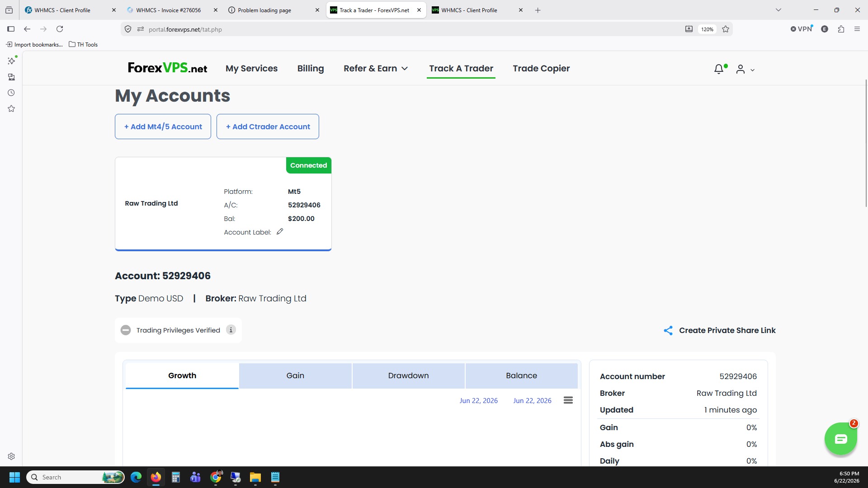
Task: Open File Explorer from taskbar
Action: pos(255,477)
